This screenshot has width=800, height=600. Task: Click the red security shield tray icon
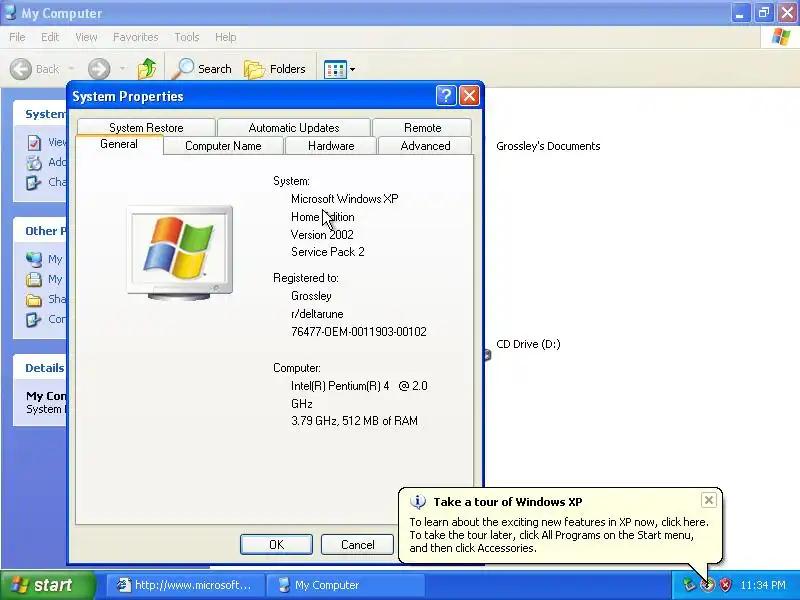point(725,585)
